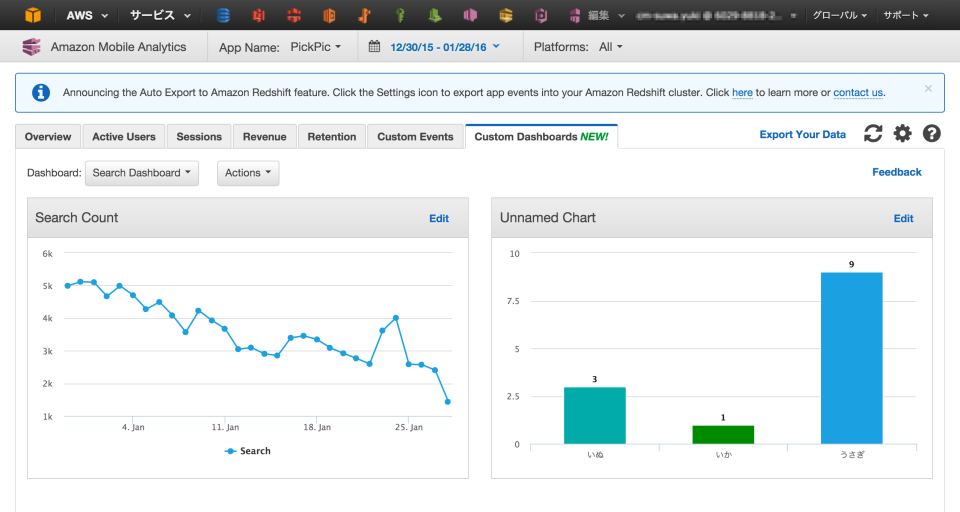Viewport: 960px width, 512px height.
Task: Click the Amazon Mobile Analytics title text
Action: (118, 47)
